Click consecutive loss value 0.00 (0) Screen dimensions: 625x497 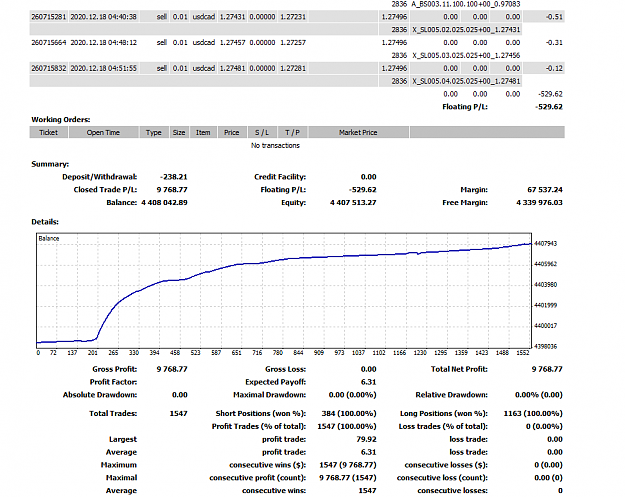(x=548, y=478)
